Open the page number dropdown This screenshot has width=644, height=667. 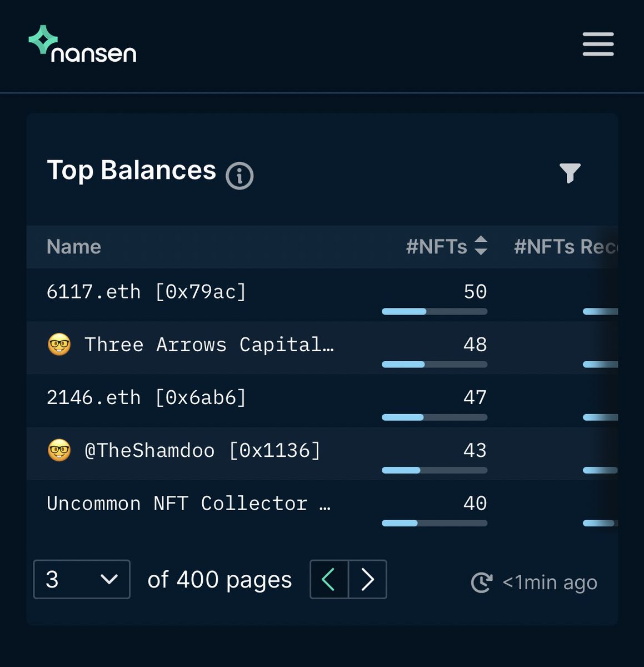pos(82,579)
